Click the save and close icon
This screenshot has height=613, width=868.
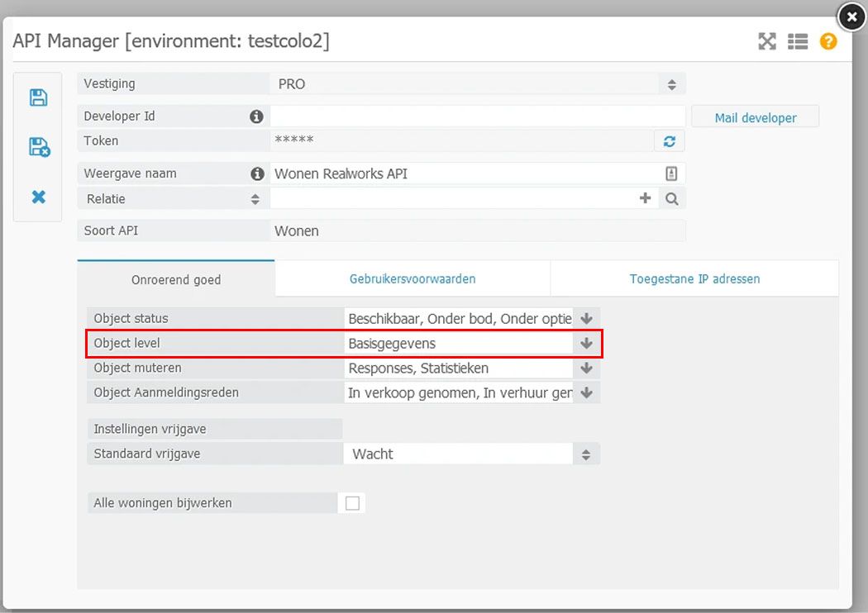tap(40, 147)
